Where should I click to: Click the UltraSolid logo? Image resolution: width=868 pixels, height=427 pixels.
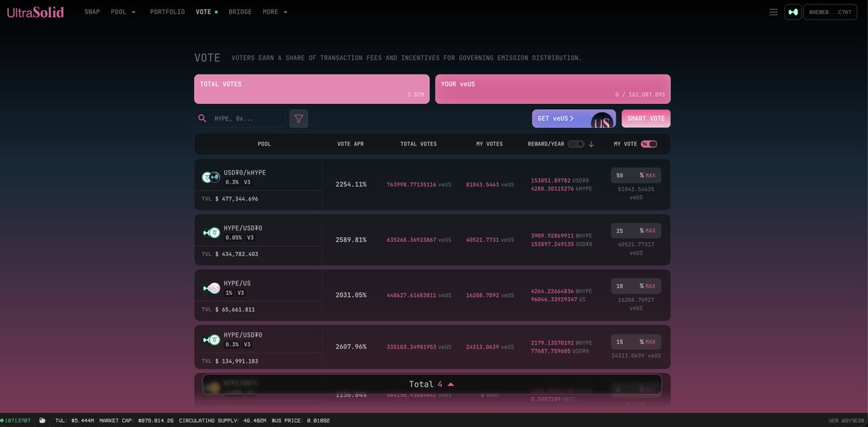35,12
